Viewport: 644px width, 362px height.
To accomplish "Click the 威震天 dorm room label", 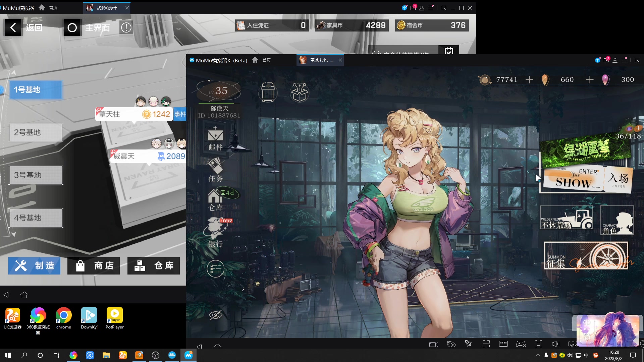I will click(148, 156).
